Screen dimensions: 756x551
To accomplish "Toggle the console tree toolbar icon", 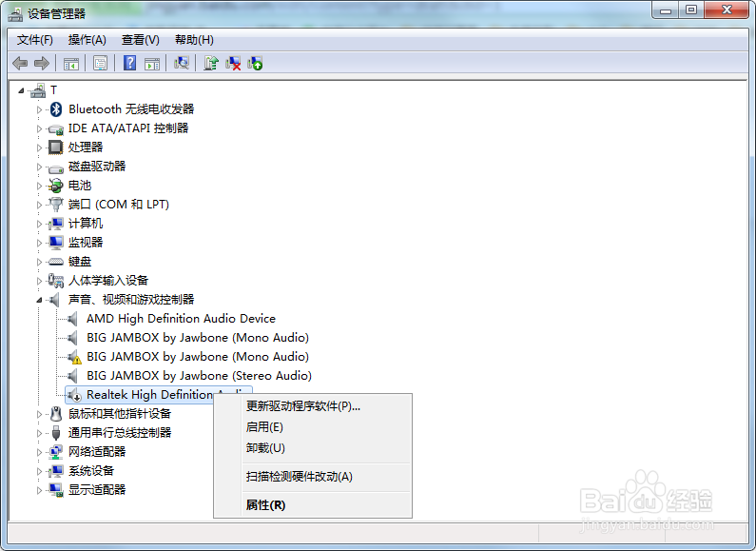I will tap(71, 63).
